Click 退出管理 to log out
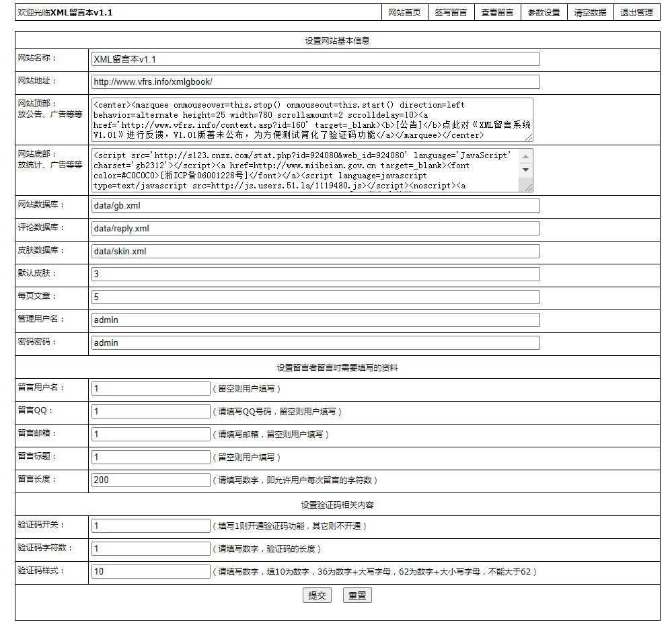The height and width of the screenshot is (621, 672). pos(636,12)
